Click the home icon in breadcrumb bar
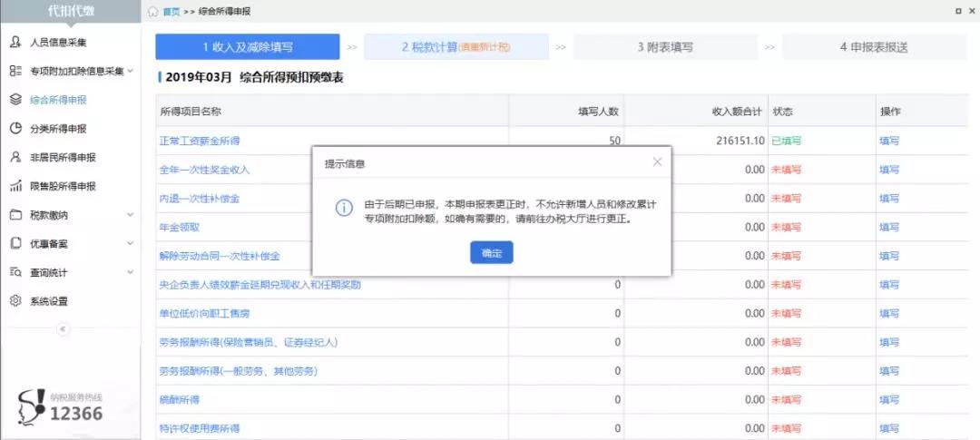This screenshot has height=440, width=980. pos(153,12)
